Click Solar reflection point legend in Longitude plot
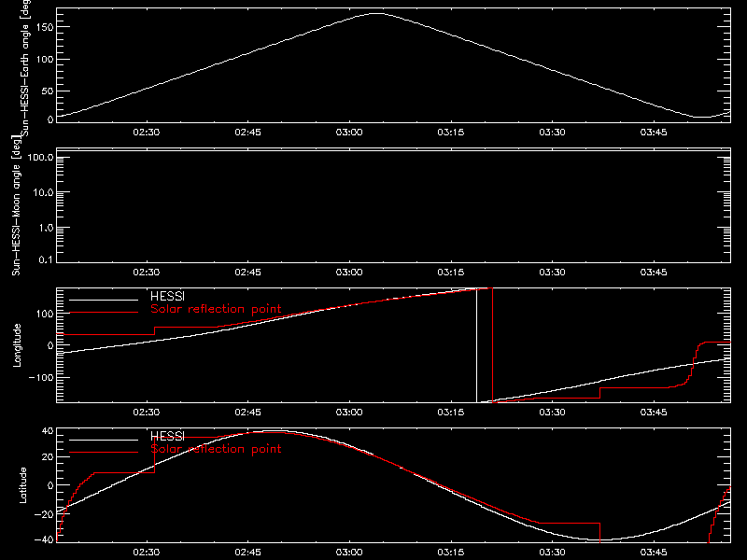 (216, 309)
